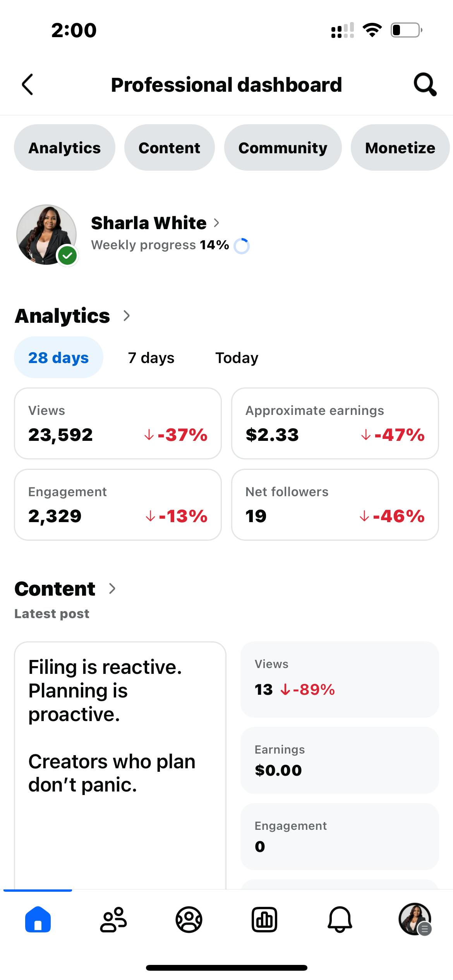
Task: Expand the Analytics section chevron
Action: point(127,316)
